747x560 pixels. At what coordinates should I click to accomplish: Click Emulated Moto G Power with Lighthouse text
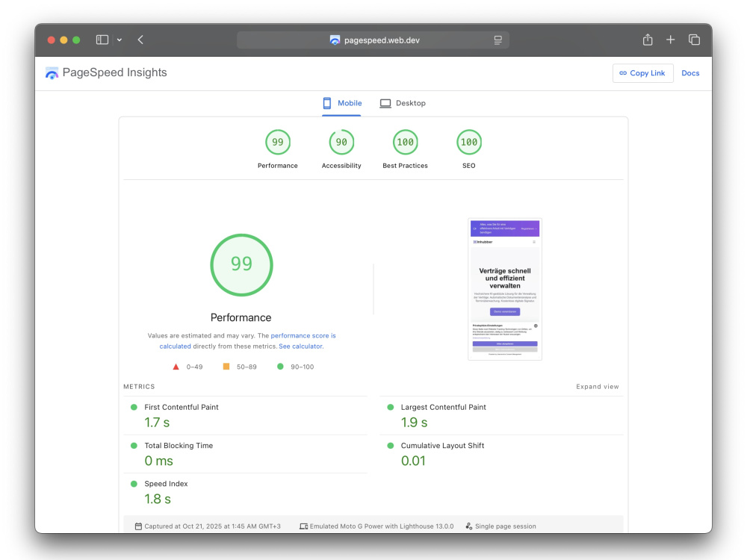[x=382, y=526]
